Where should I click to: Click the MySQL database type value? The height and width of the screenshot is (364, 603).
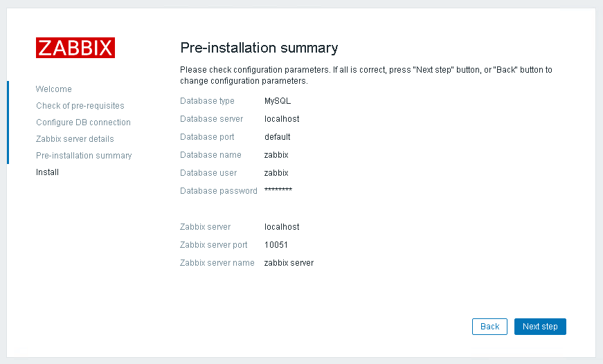tap(277, 101)
